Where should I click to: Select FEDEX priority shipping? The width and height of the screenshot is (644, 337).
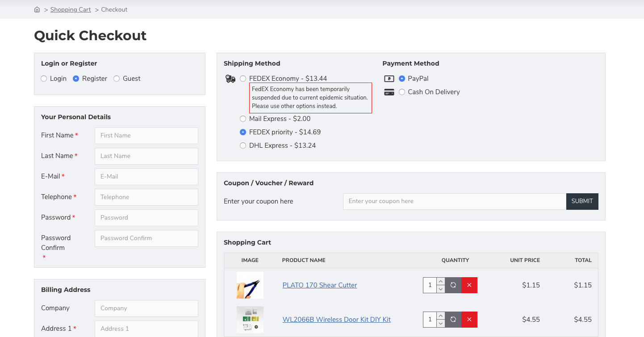[x=243, y=132]
